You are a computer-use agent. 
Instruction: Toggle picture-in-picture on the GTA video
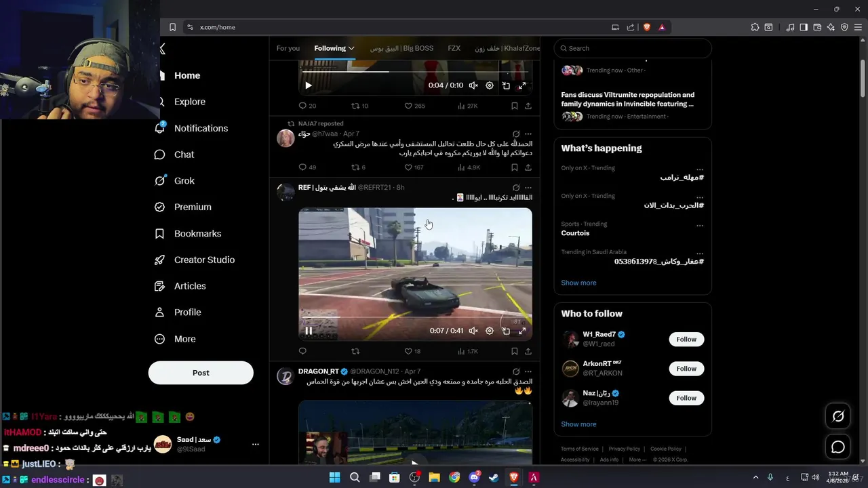506,331
